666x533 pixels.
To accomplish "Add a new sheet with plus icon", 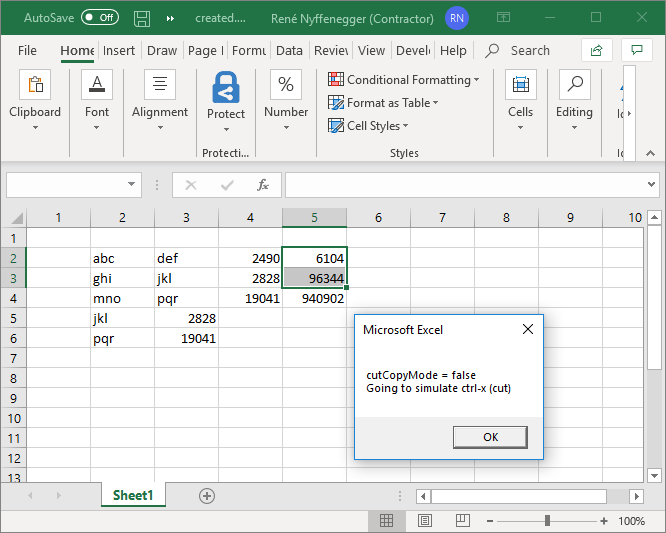I will [x=207, y=495].
